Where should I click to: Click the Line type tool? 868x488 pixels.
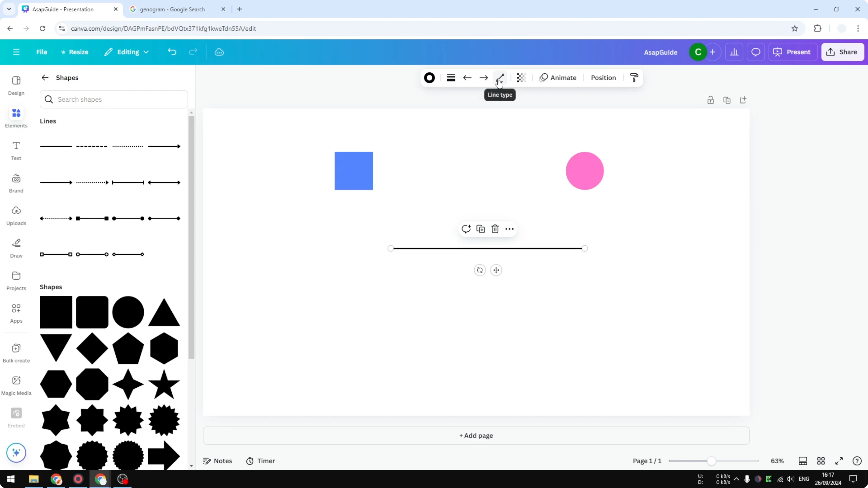[x=500, y=78]
